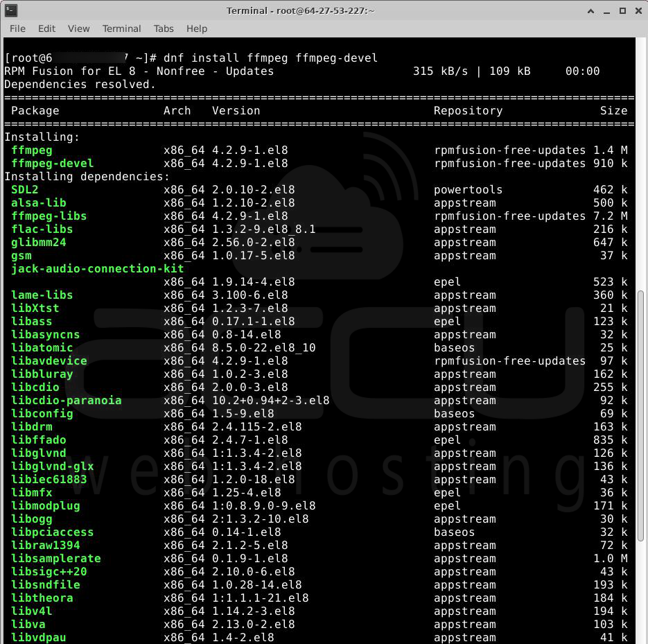Click the 'libmfx' package name
Viewport: 648px width, 644px height.
coord(31,493)
